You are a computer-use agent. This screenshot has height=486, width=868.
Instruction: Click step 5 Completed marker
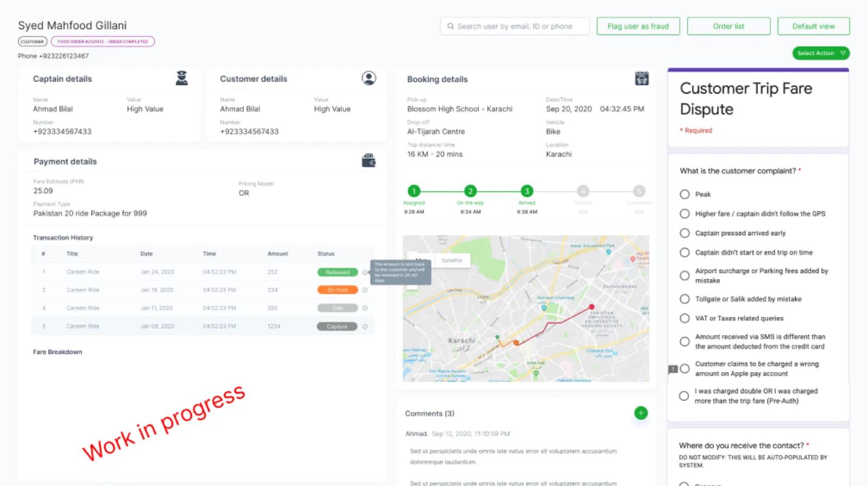coord(639,191)
